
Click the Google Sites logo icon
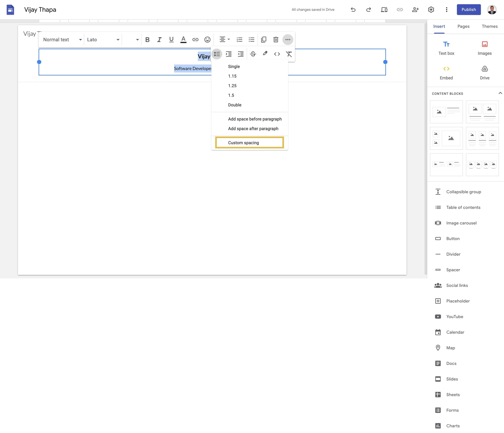tap(10, 10)
